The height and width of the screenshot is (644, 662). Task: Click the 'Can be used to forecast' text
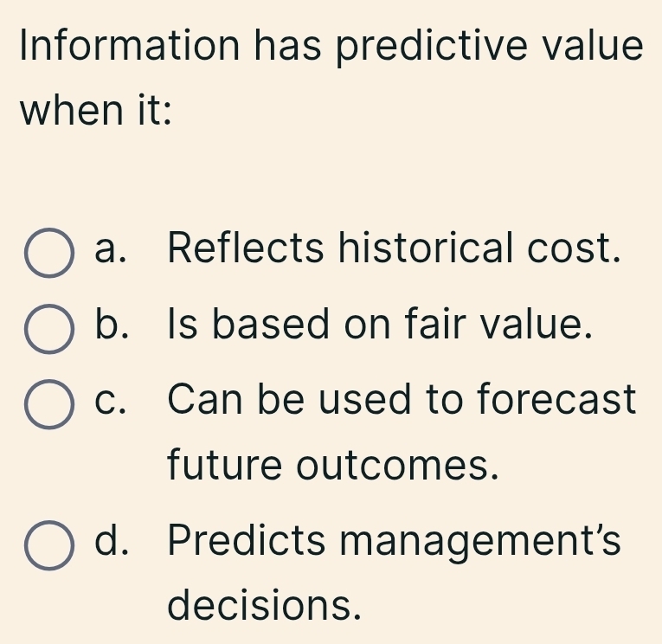coord(402,401)
